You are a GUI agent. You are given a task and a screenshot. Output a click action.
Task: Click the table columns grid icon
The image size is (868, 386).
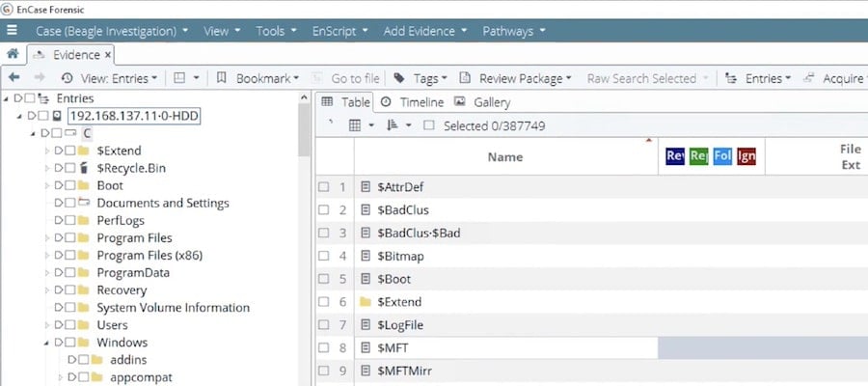pos(355,125)
